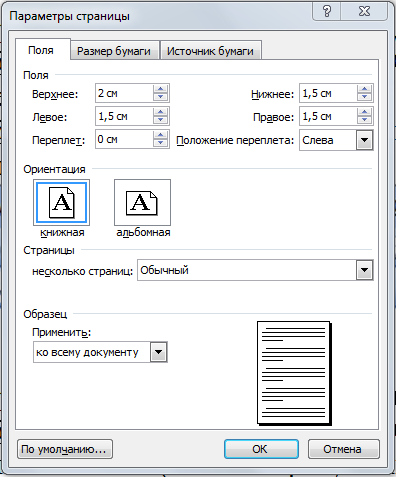
Task: Click the page preview sample thumbnail
Action: coord(294,373)
